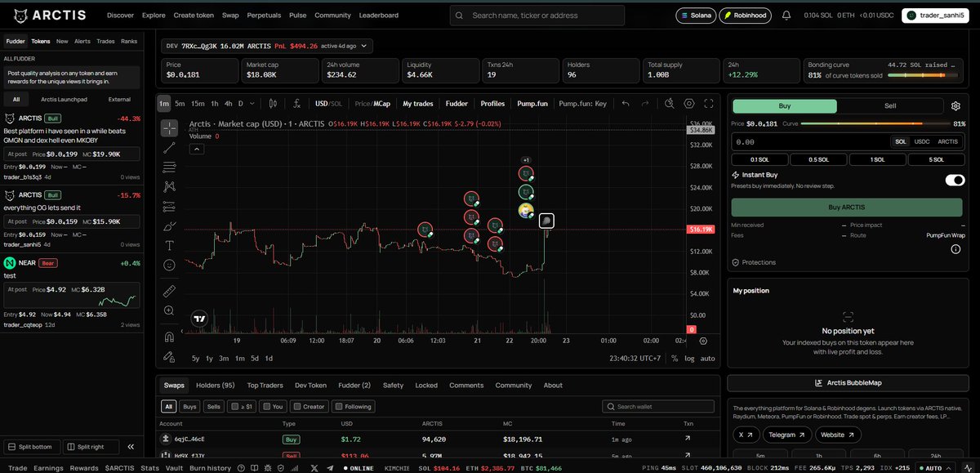Screen dimensions: 980x473
Task: Click the route info circle icon
Action: click(955, 249)
